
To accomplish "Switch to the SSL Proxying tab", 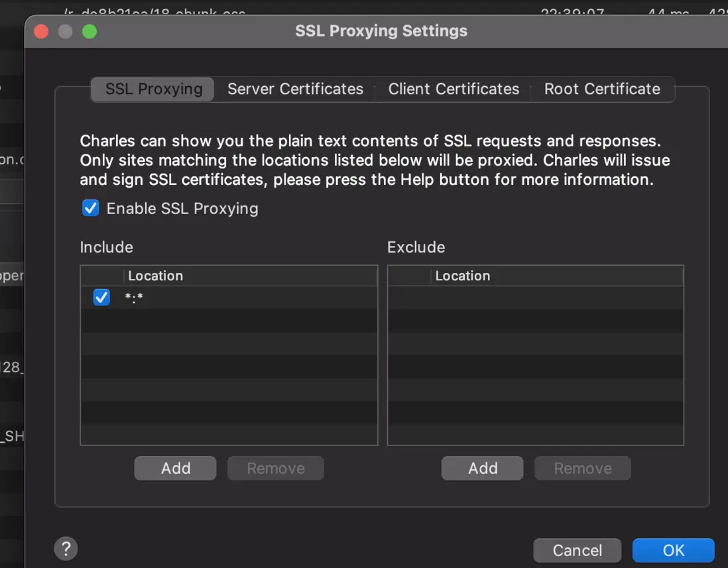I will [x=152, y=89].
